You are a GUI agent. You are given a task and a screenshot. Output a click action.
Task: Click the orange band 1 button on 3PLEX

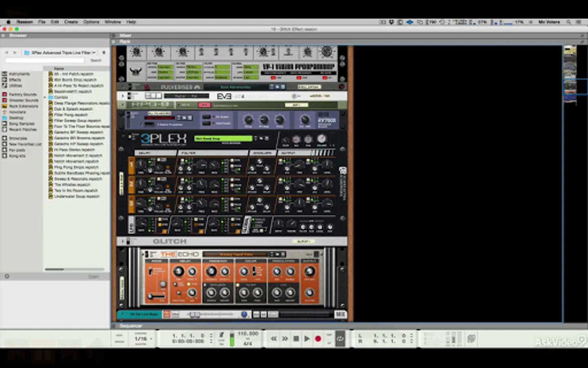coord(131,166)
